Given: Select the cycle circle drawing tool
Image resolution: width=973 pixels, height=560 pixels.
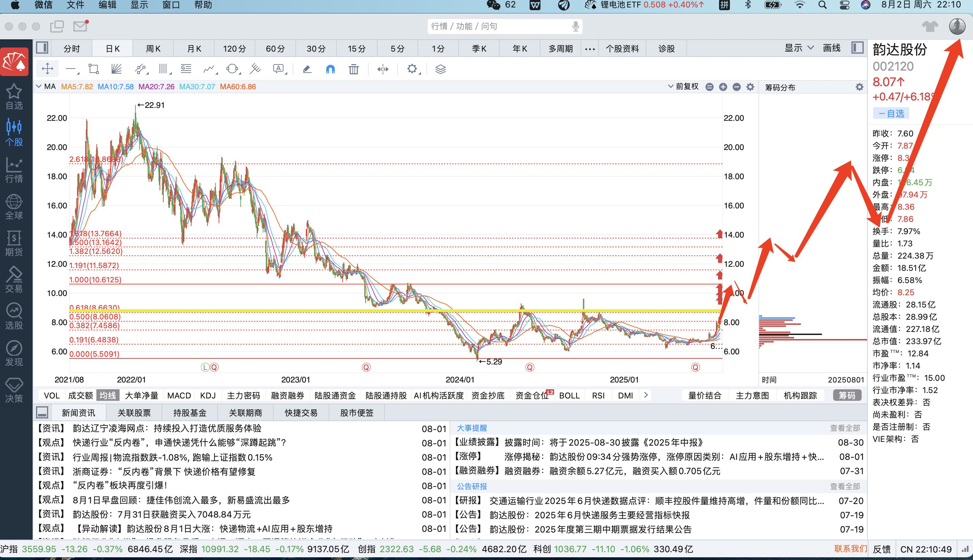Looking at the screenshot, I should pos(232,69).
